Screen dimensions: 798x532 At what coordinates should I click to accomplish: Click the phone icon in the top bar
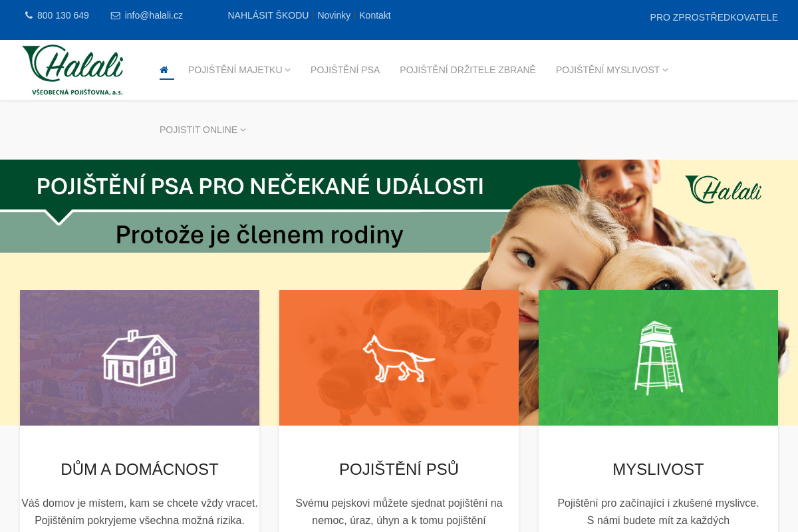coord(29,15)
